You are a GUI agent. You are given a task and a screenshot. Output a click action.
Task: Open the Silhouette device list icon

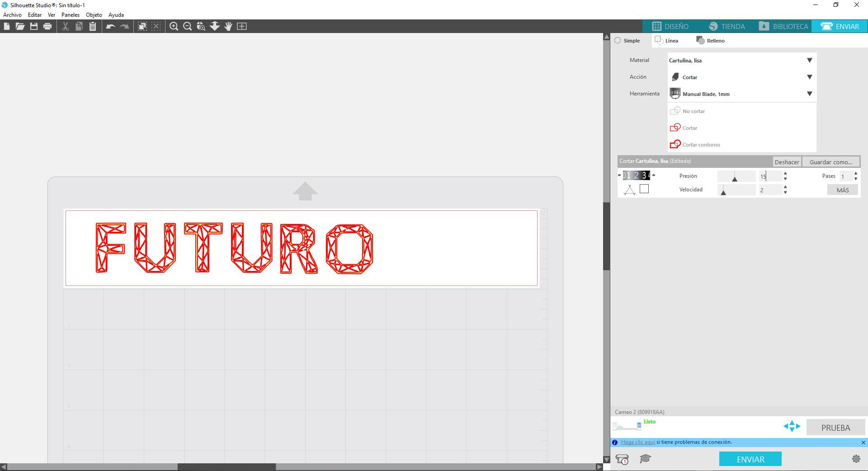[x=623, y=459]
